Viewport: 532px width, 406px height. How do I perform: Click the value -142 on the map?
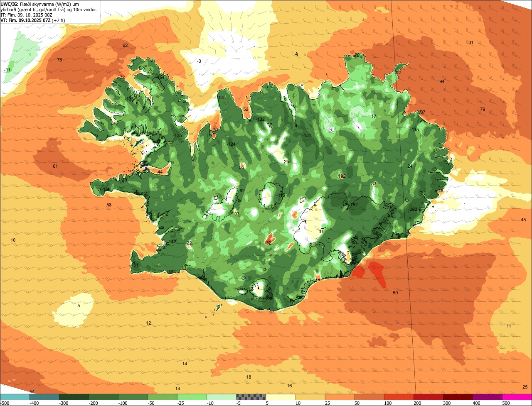point(172,242)
